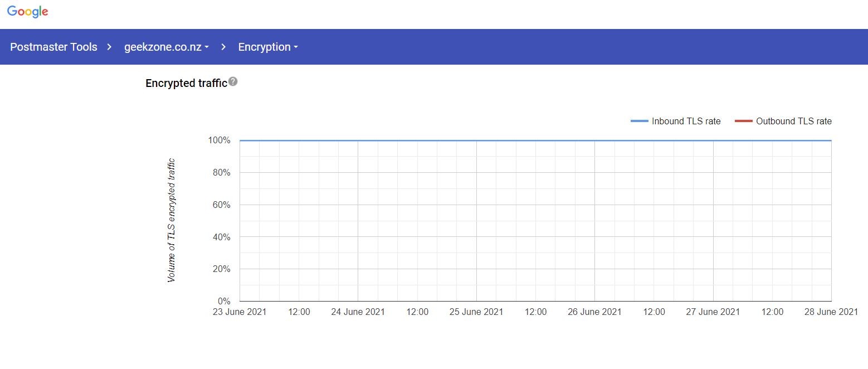This screenshot has width=868, height=369.
Task: Click the 28 June 2021 axis label
Action: (x=831, y=312)
